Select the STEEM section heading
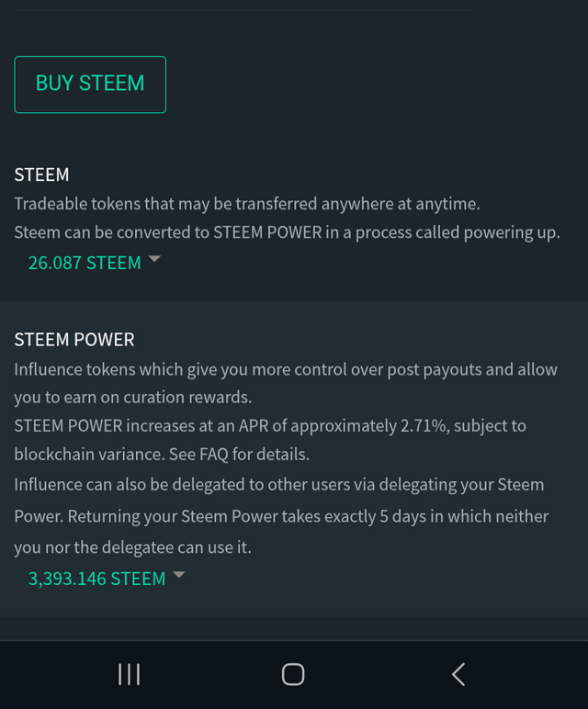The image size is (588, 709). (x=41, y=174)
